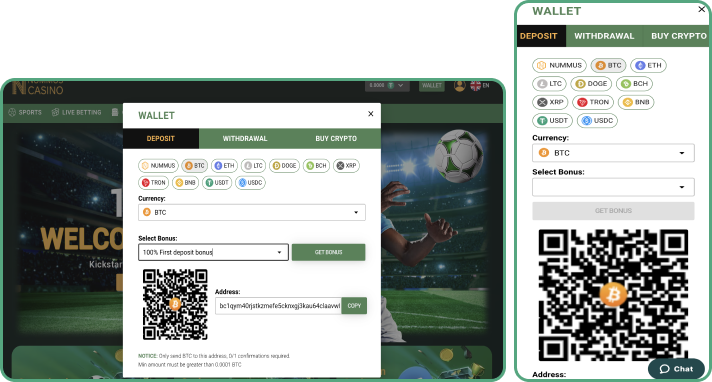Open Currency BTC dropdown in desktop wallet
This screenshot has width=712, height=382.
[x=252, y=212]
